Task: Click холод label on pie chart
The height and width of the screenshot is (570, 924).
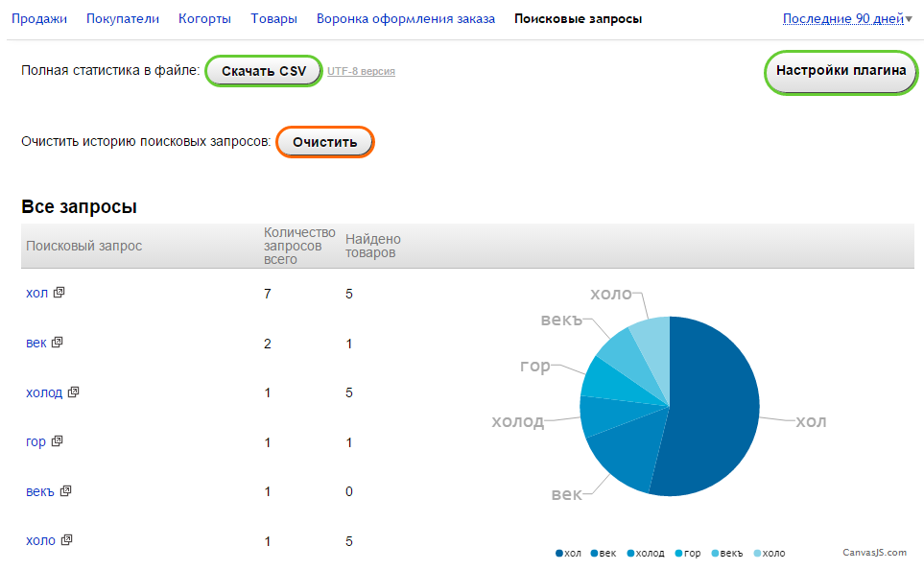Action: tap(518, 421)
